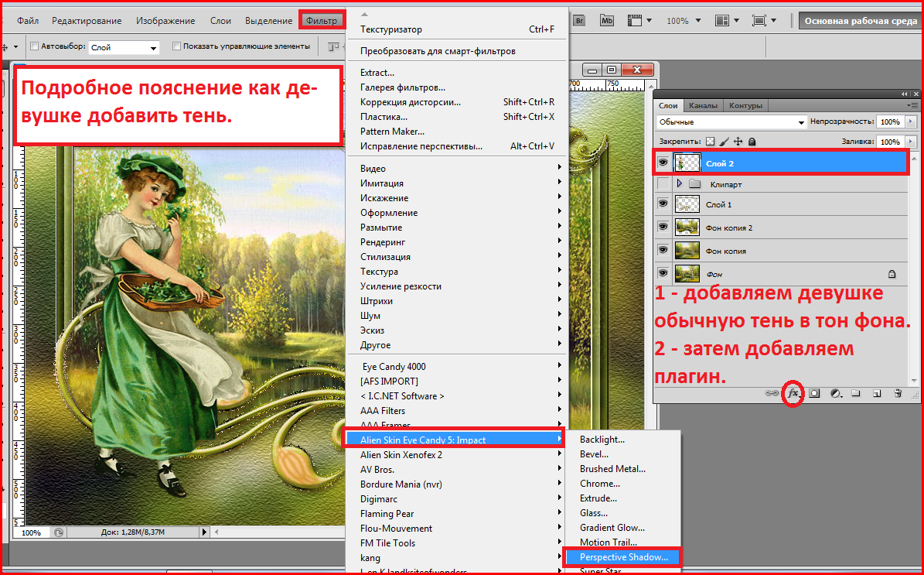Click the Заливка 100% value field

(891, 142)
